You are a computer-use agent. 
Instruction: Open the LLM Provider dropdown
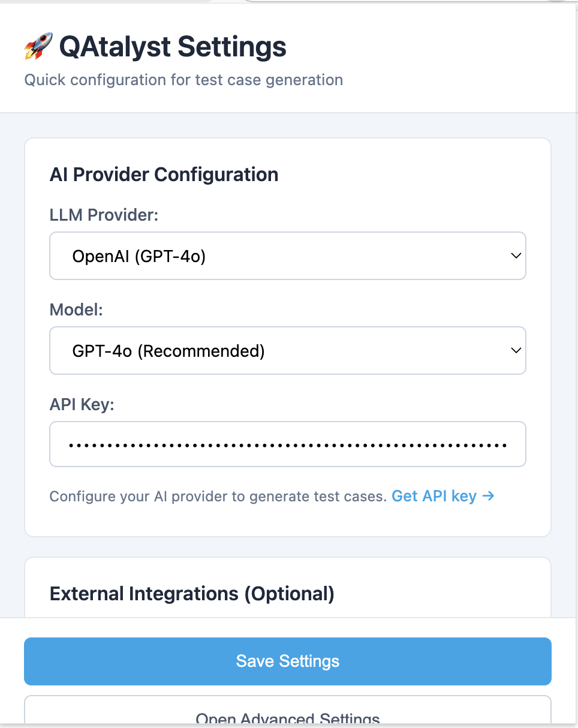point(288,255)
